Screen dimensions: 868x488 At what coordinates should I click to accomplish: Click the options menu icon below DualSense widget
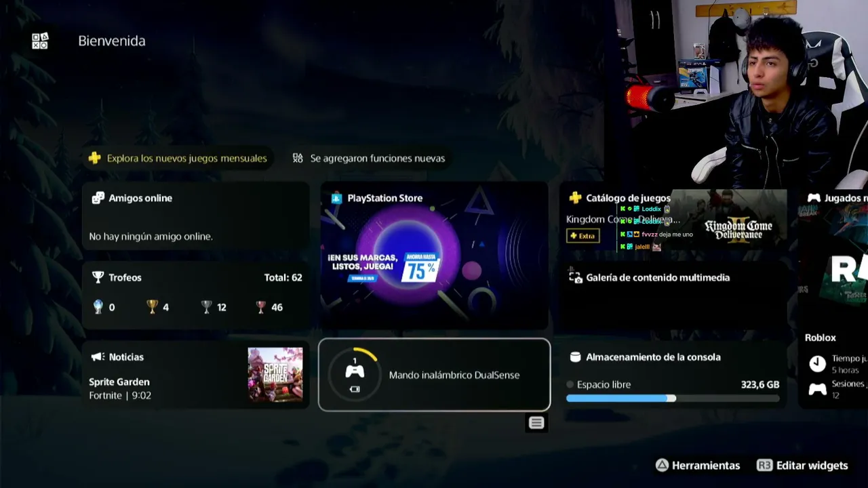pos(536,423)
